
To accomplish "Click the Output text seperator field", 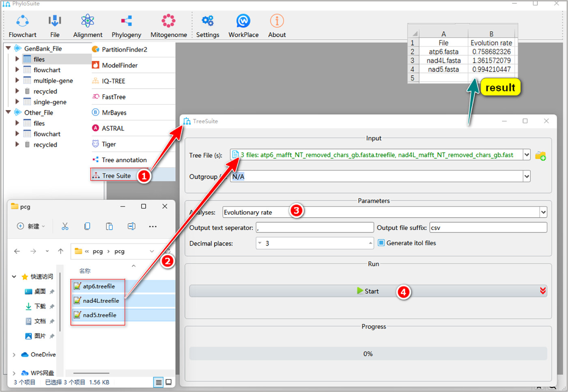I will click(315, 227).
